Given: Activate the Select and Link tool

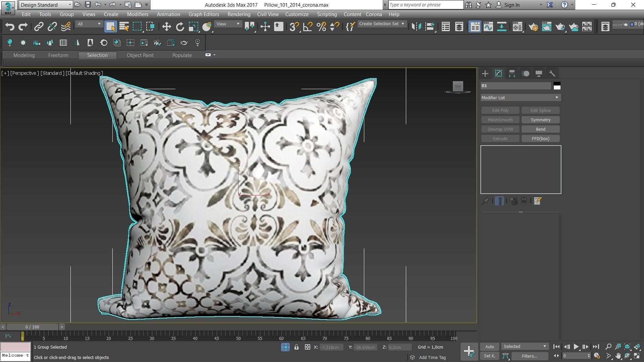Looking at the screenshot, I should pos(39,27).
